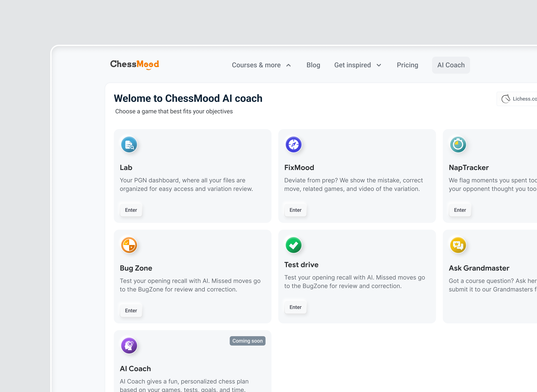Click the Coming soon badge

(248, 341)
